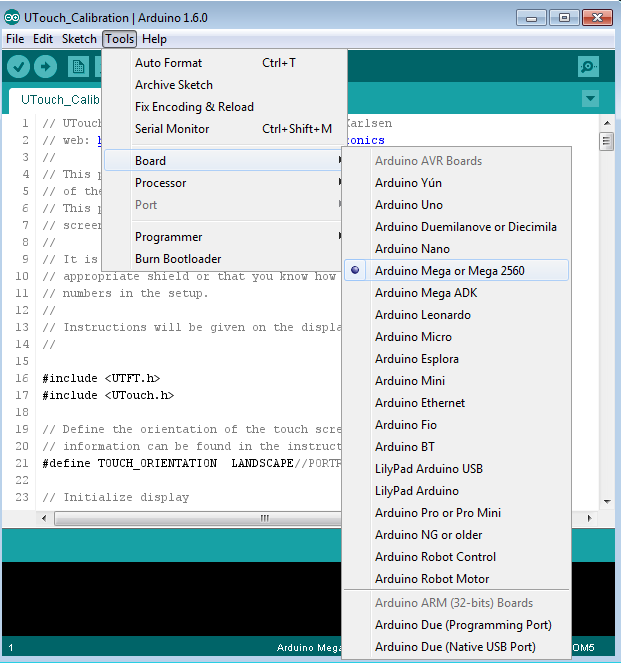Click the Arduino logo in title bar
This screenshot has width=621, height=663.
point(12,17)
